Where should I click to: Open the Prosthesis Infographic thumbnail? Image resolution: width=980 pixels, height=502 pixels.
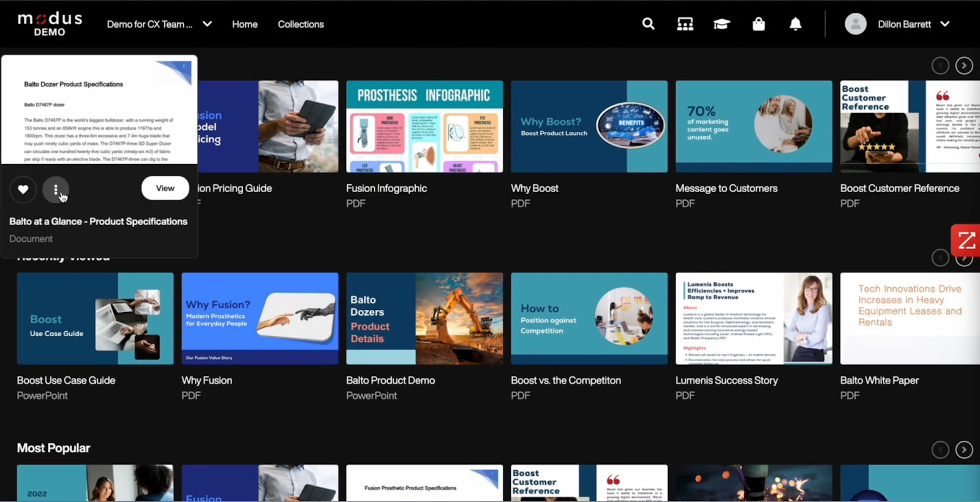point(424,126)
